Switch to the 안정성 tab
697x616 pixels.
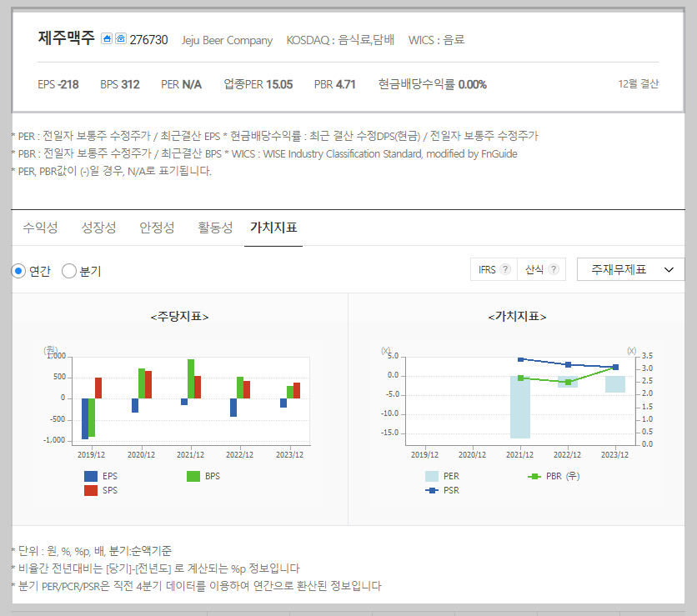[x=157, y=228]
